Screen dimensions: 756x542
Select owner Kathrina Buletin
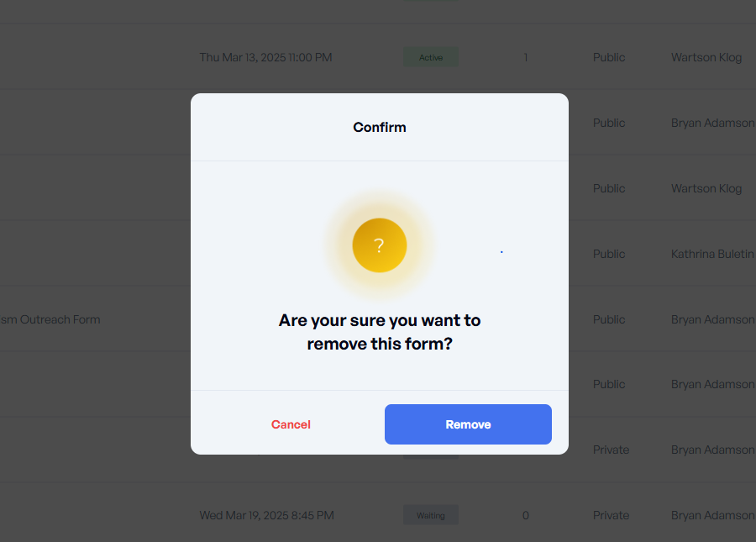point(712,254)
